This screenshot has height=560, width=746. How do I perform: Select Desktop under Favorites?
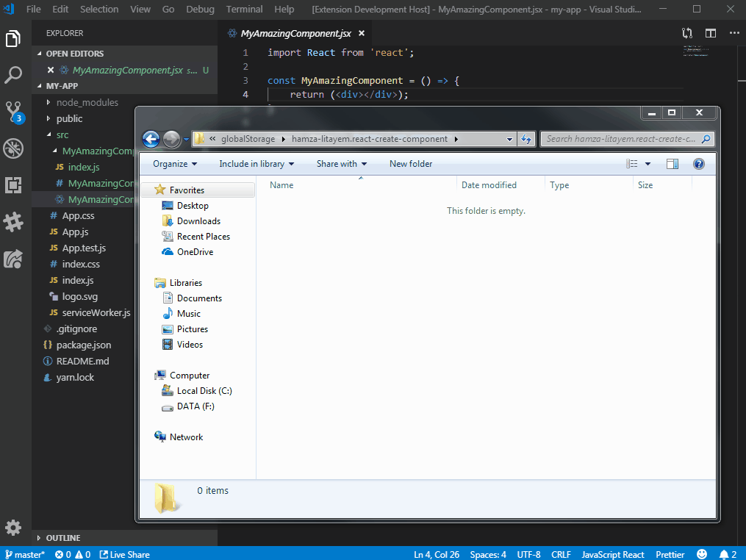click(193, 206)
